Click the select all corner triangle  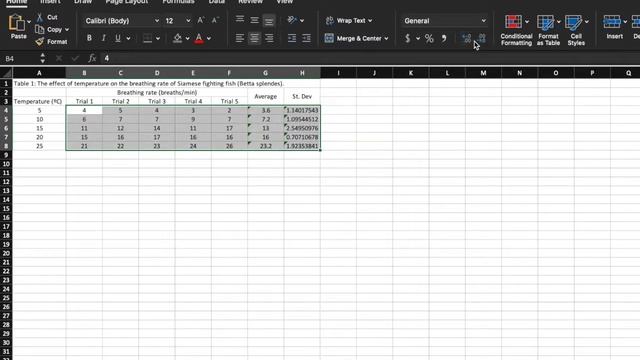pyautogui.click(x=6, y=73)
